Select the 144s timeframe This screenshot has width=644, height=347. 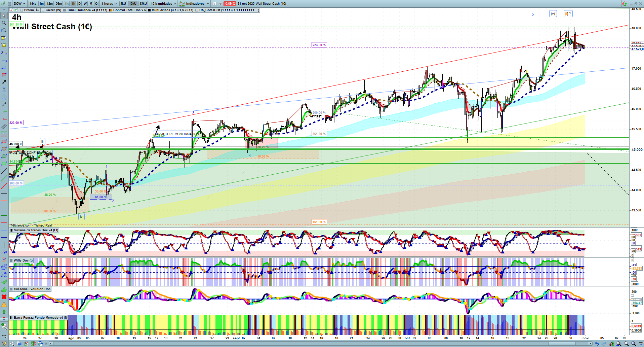click(x=33, y=4)
